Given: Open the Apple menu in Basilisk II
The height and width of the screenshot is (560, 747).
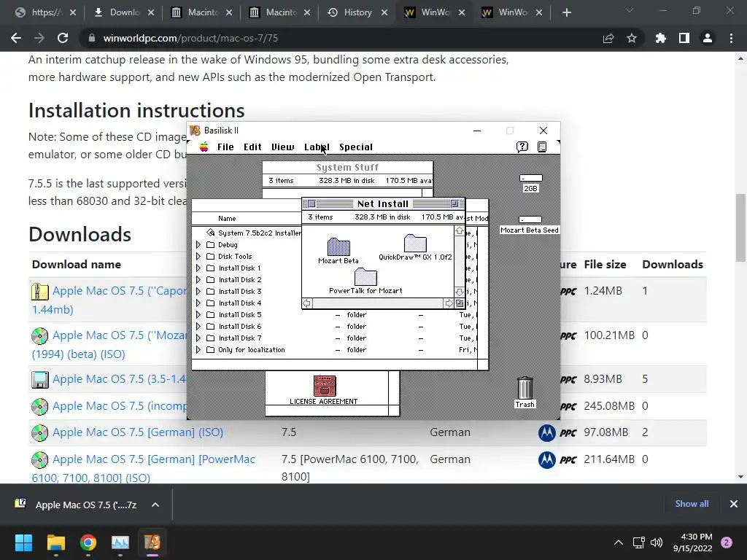Looking at the screenshot, I should [x=204, y=147].
